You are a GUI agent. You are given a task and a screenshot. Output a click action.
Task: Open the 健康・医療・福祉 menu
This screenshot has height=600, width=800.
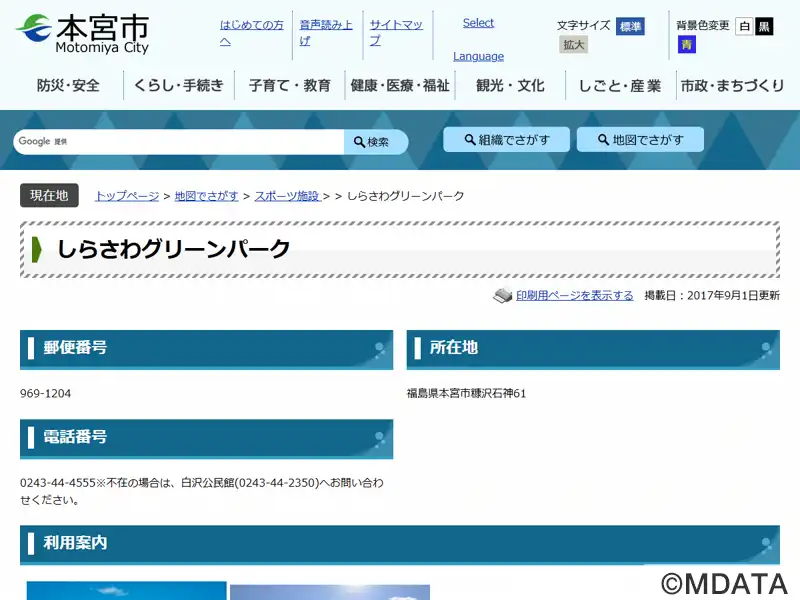click(x=400, y=85)
